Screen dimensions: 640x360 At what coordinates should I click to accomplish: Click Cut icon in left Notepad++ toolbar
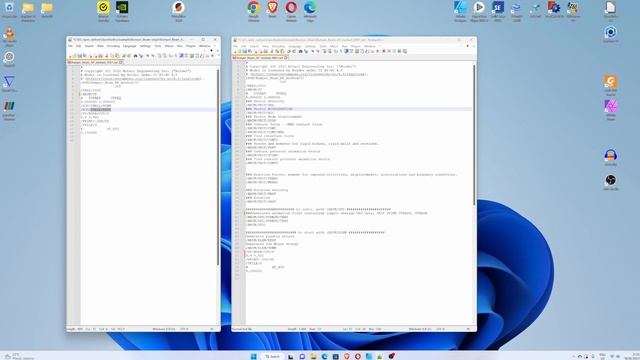(107, 56)
